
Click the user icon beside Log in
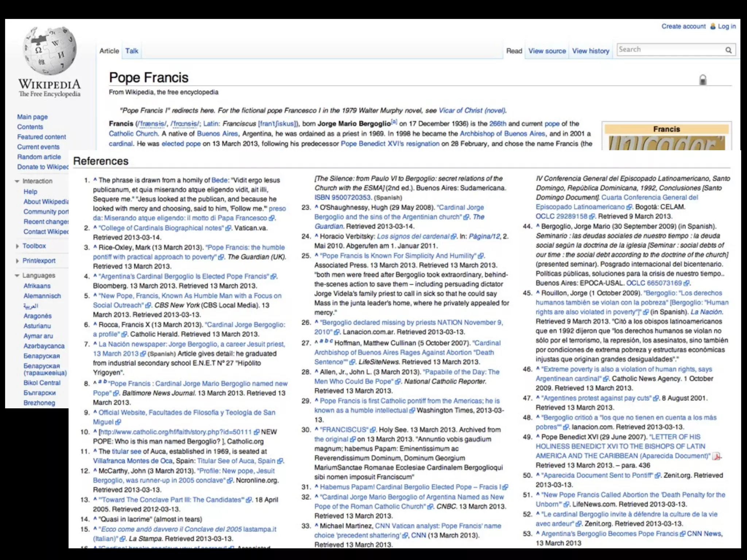click(x=713, y=27)
